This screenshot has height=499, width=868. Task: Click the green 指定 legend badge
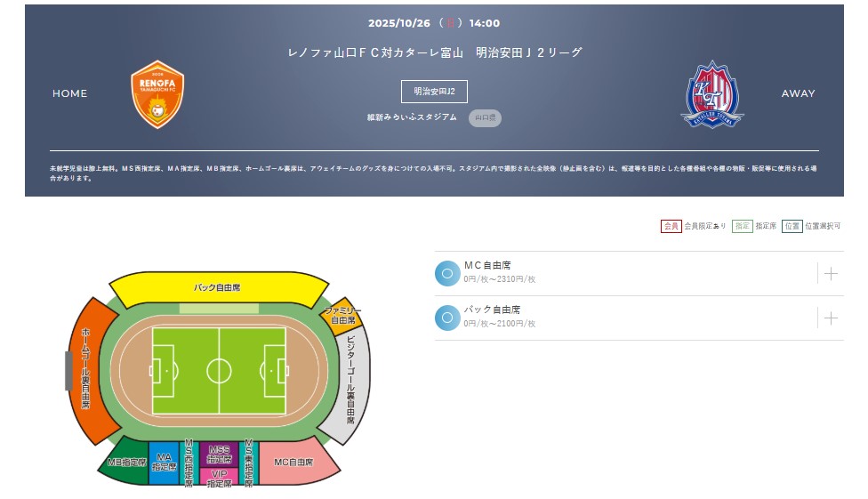(x=742, y=226)
